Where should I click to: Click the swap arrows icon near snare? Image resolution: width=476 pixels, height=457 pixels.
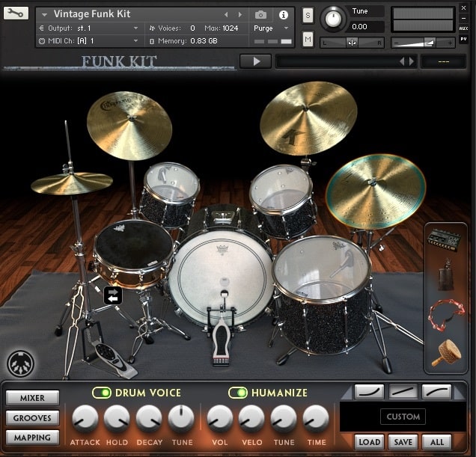point(113,296)
